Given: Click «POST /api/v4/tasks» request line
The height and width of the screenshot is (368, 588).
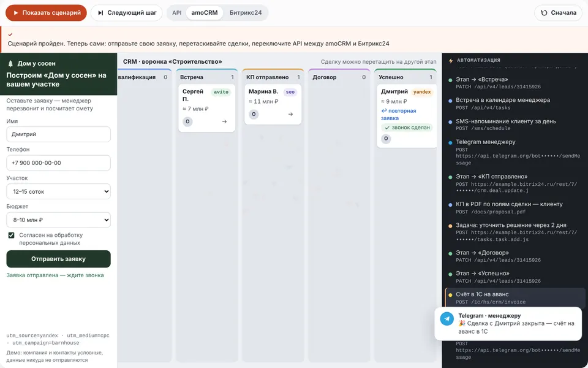Looking at the screenshot, I should coord(483,108).
